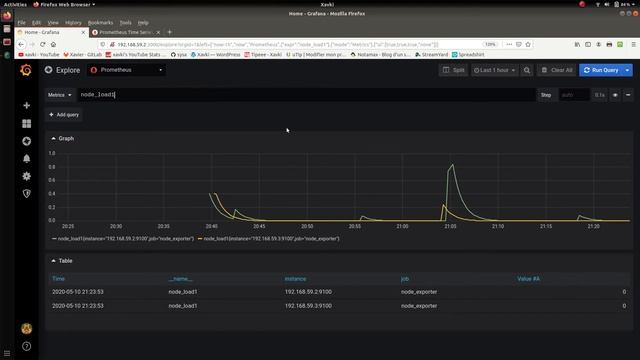The image size is (640, 360).
Task: Click Clear All button
Action: point(557,70)
